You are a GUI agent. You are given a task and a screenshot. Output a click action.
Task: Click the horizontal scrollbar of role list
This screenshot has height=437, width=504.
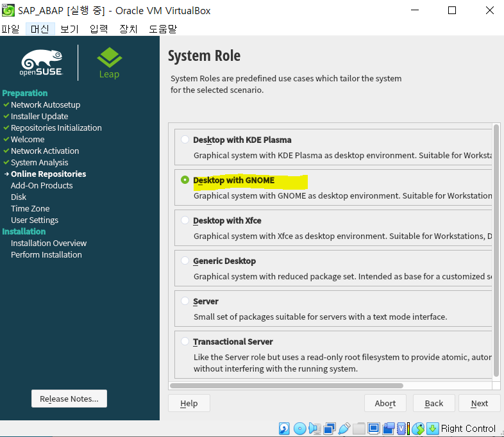pyautogui.click(x=287, y=386)
